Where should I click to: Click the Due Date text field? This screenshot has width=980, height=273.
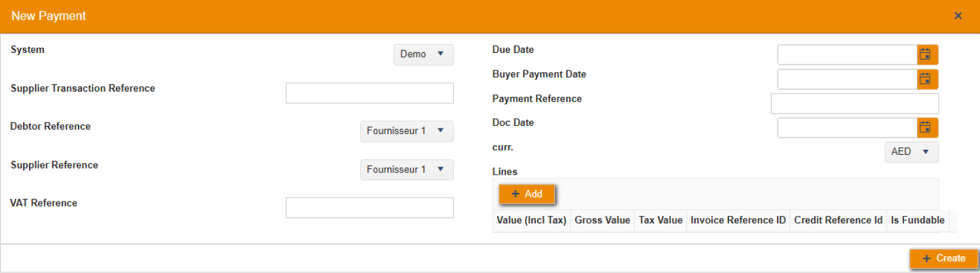[x=847, y=55]
